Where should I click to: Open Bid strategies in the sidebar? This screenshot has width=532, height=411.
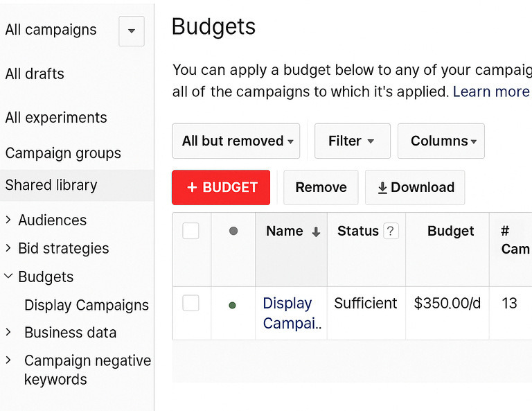click(64, 248)
